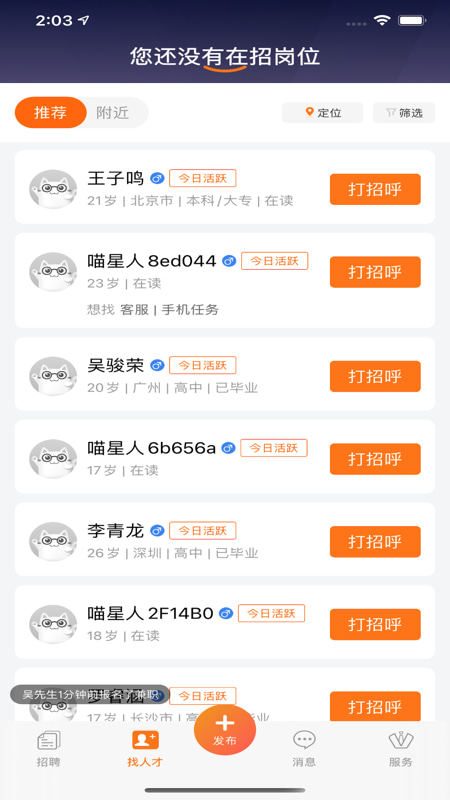
Task: Tap 打招呼 for 王子鸣
Action: pyautogui.click(x=375, y=189)
